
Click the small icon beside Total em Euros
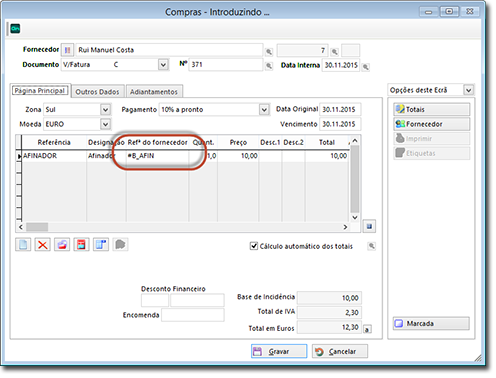(x=367, y=329)
